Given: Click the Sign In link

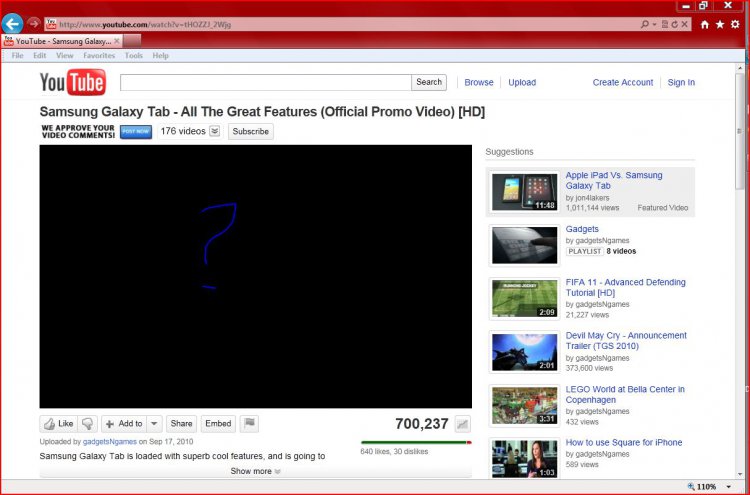Looking at the screenshot, I should [x=681, y=82].
